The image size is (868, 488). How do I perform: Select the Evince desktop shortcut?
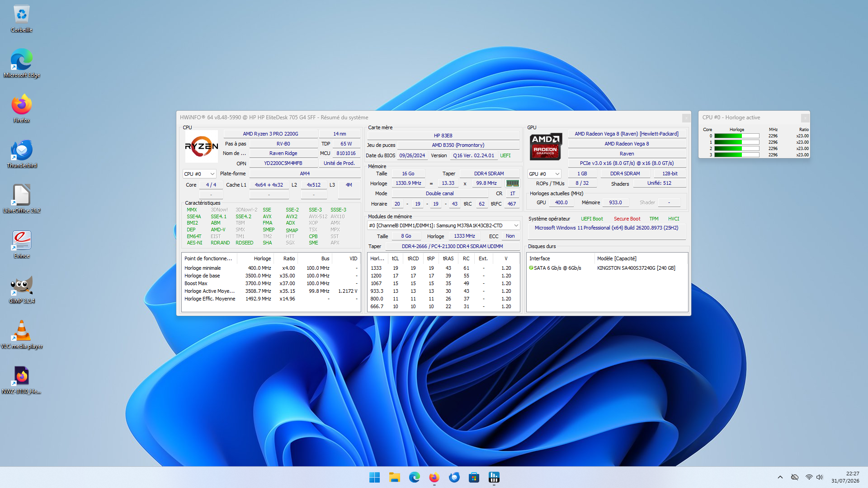[22, 244]
